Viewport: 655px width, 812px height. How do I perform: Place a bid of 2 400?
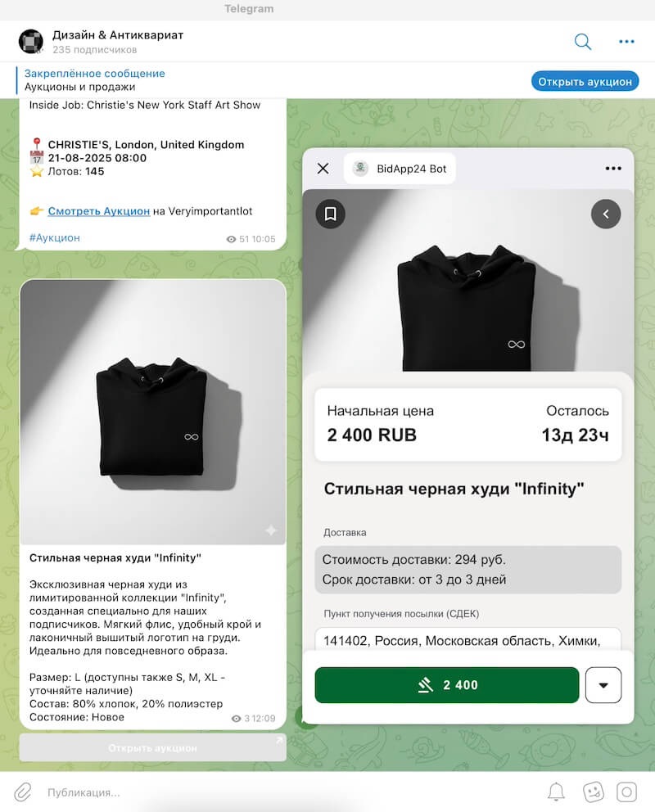[x=447, y=684]
